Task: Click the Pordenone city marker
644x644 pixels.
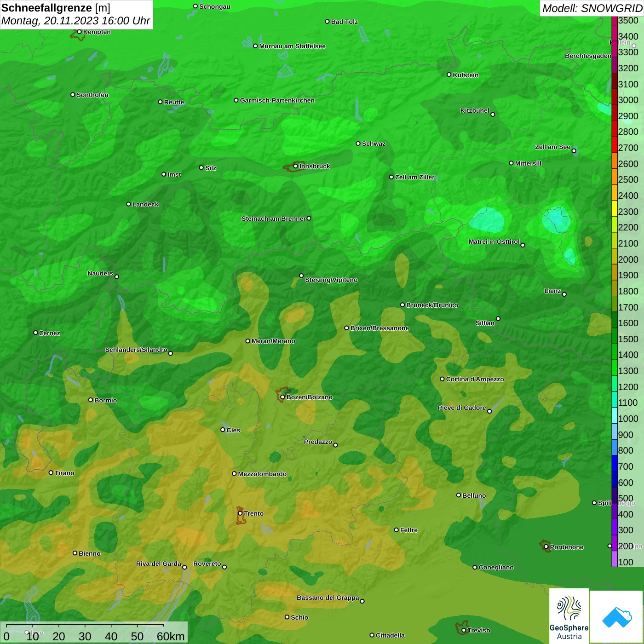Action: [x=546, y=547]
